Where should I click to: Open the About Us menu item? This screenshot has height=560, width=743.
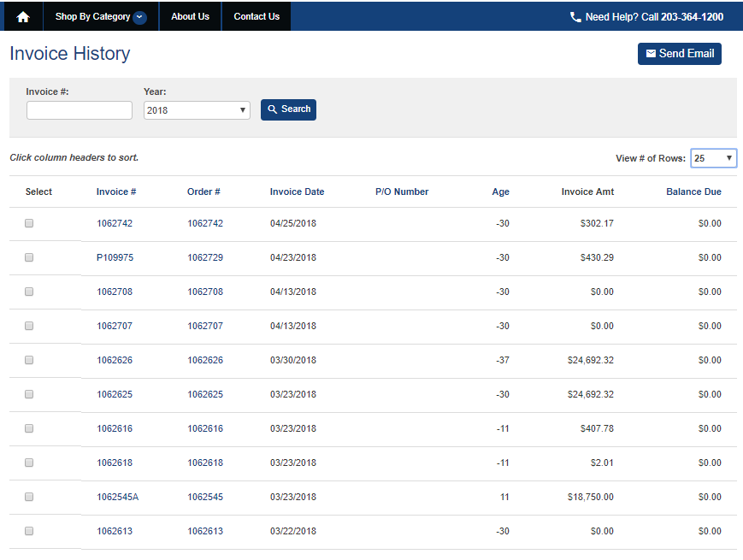[190, 15]
